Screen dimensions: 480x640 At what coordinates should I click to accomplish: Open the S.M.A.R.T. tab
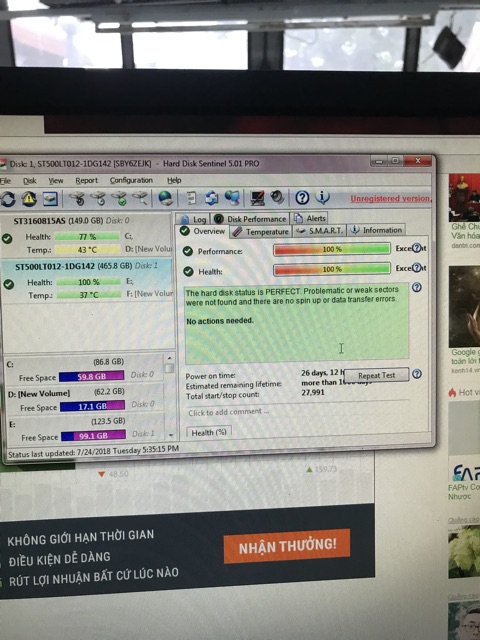pos(320,231)
